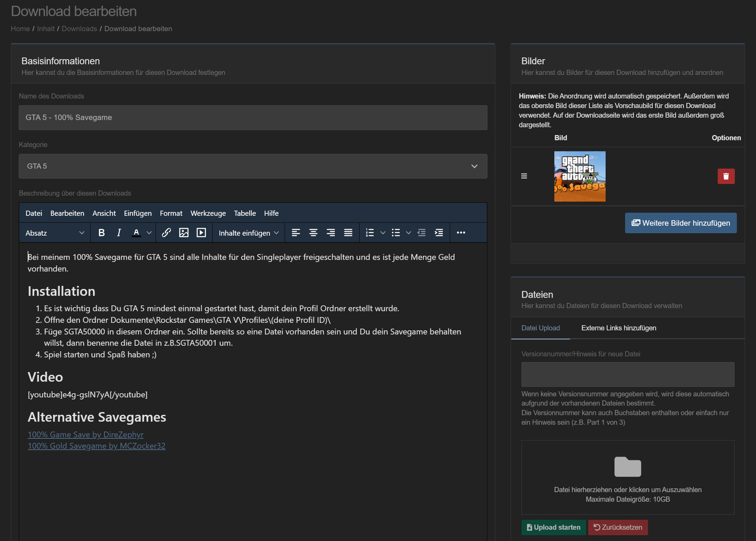Insert a bullet list
The height and width of the screenshot is (541, 756).
tap(396, 233)
